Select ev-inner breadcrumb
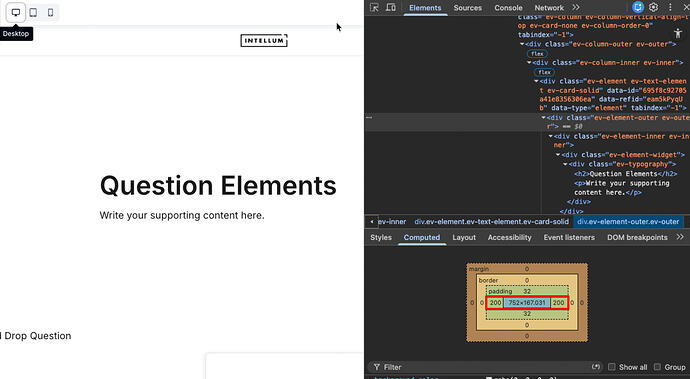The height and width of the screenshot is (379, 690). click(392, 221)
